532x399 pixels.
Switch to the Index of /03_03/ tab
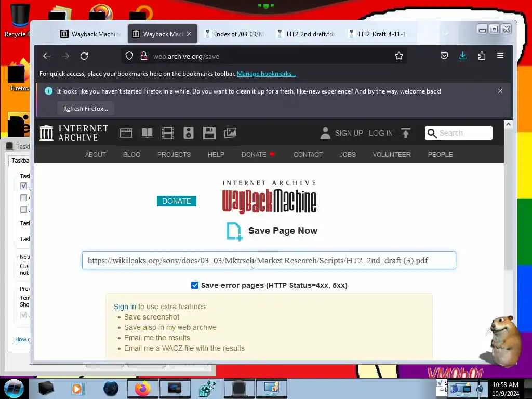click(234, 34)
